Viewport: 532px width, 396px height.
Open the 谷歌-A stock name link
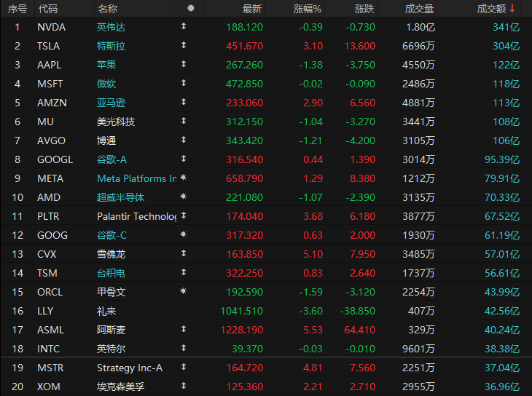tap(112, 159)
